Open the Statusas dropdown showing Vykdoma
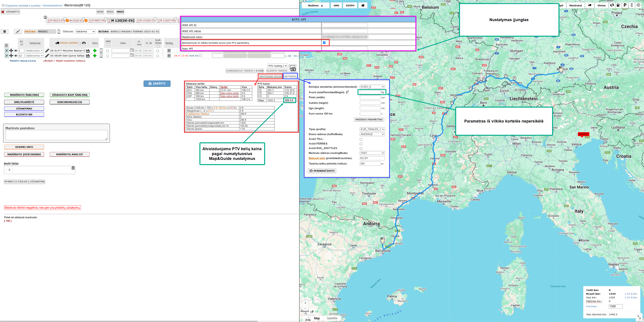Screen dimensions: 644x322 pyautogui.click(x=85, y=32)
